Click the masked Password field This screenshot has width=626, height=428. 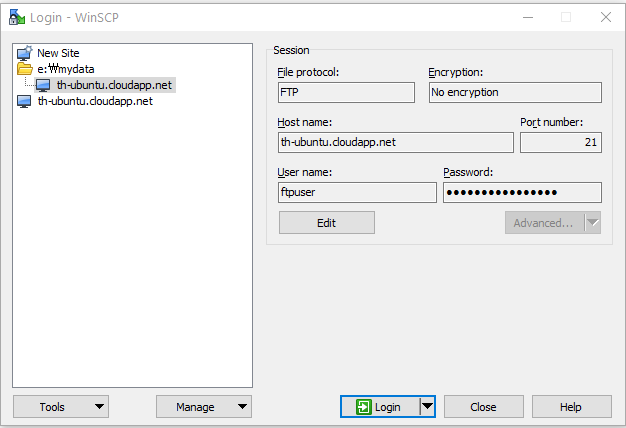point(522,192)
